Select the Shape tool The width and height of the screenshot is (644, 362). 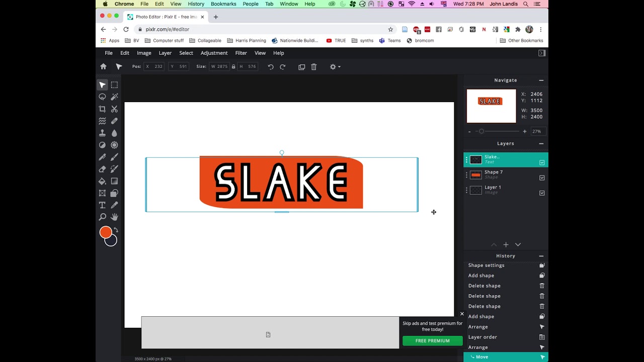114,193
